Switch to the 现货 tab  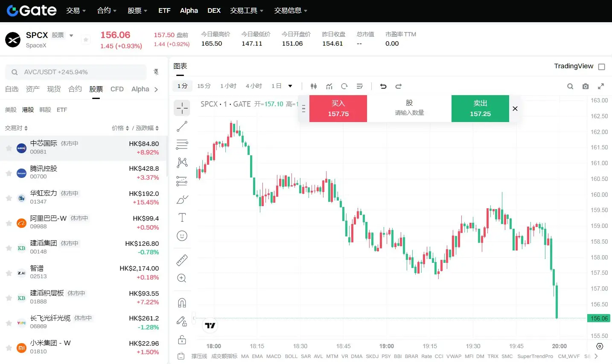54,89
